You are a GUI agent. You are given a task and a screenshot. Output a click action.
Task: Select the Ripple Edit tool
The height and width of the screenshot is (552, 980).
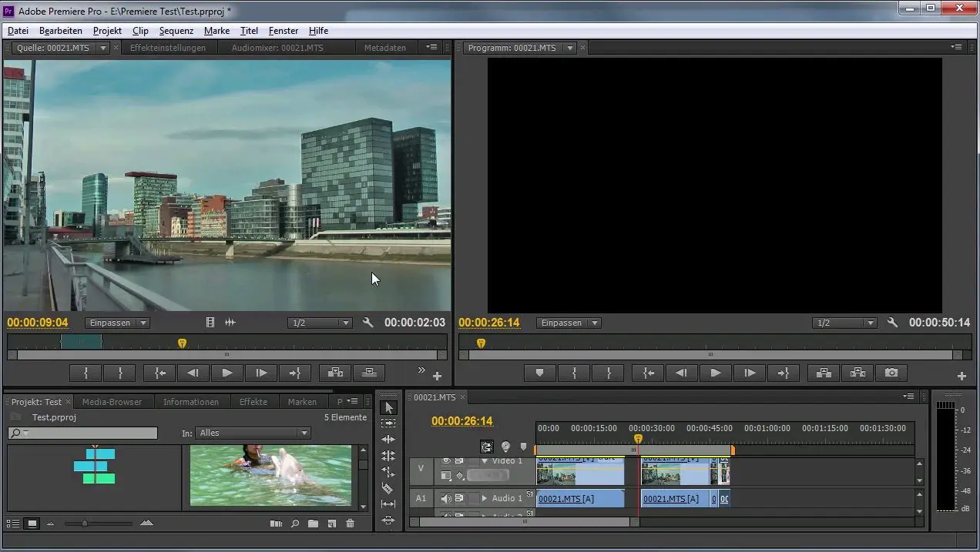click(x=388, y=440)
